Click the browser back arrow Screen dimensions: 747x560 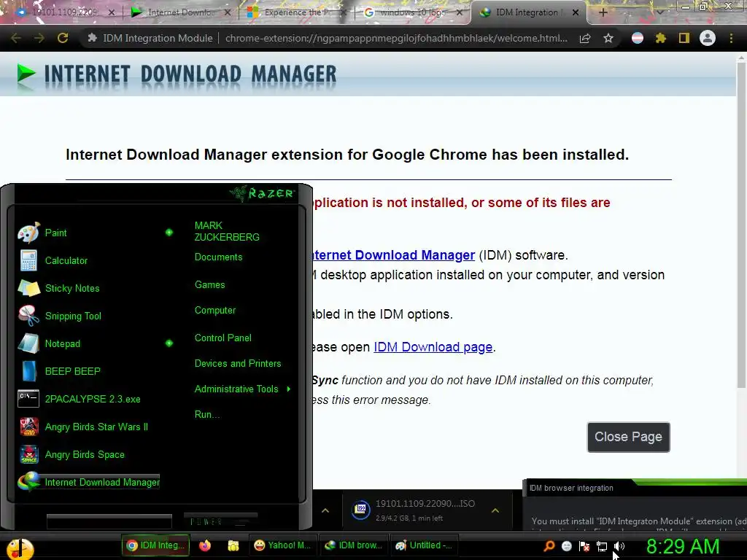[x=16, y=38]
